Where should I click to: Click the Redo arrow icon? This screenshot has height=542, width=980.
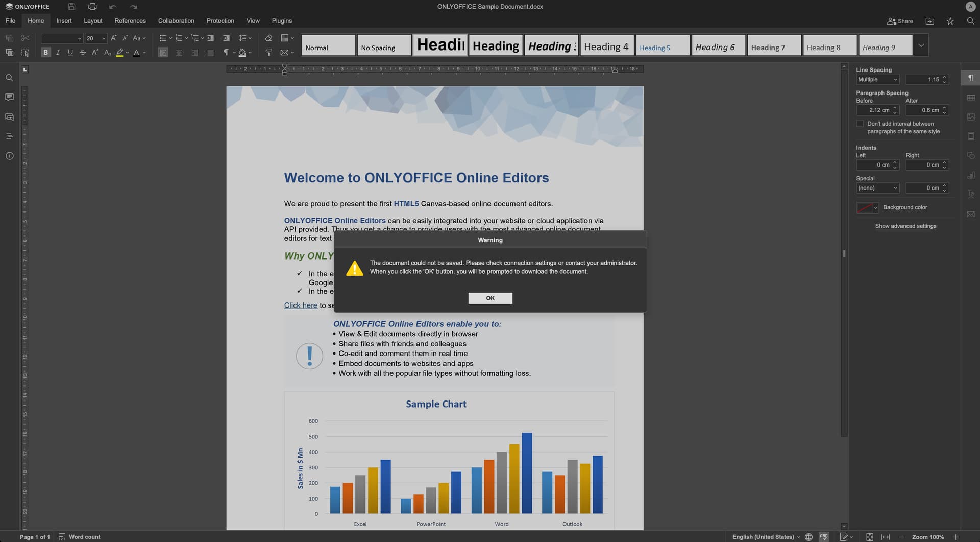click(x=133, y=7)
